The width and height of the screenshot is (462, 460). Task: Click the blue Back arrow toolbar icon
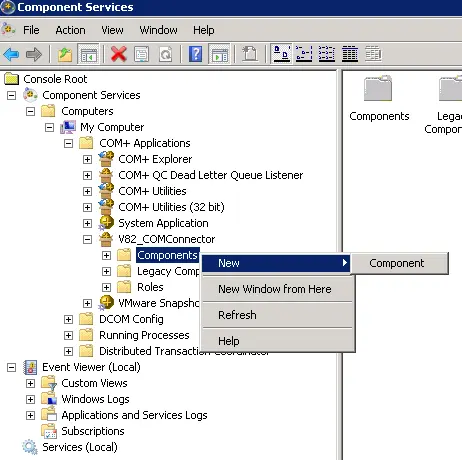pos(12,54)
